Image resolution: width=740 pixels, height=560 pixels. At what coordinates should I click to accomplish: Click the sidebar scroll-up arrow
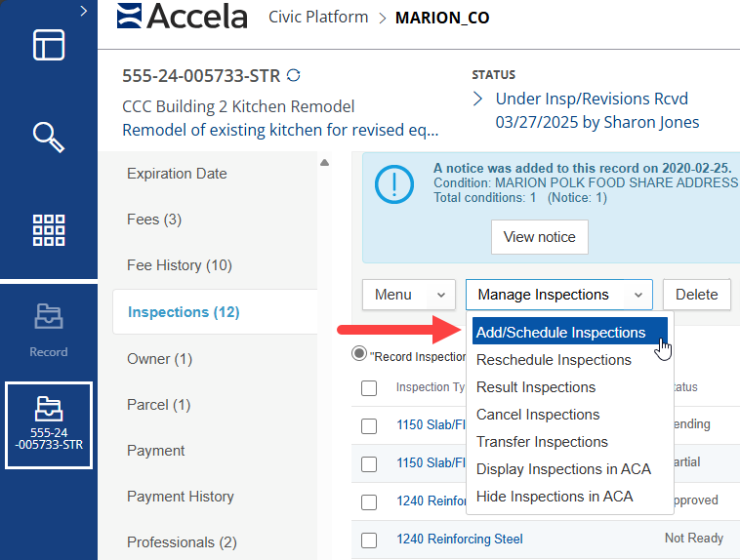325,163
